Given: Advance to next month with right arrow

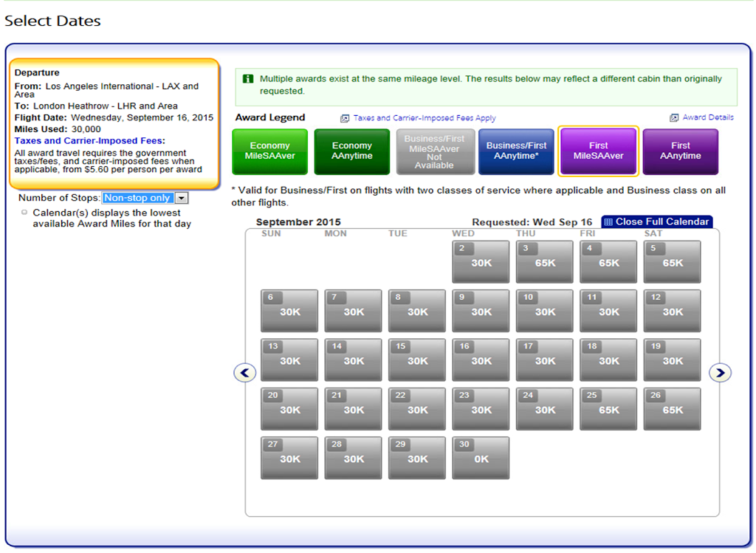Looking at the screenshot, I should click(x=720, y=373).
